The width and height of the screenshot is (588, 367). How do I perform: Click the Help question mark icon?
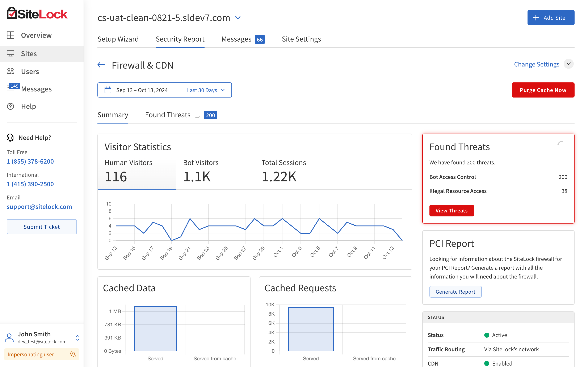(10, 106)
